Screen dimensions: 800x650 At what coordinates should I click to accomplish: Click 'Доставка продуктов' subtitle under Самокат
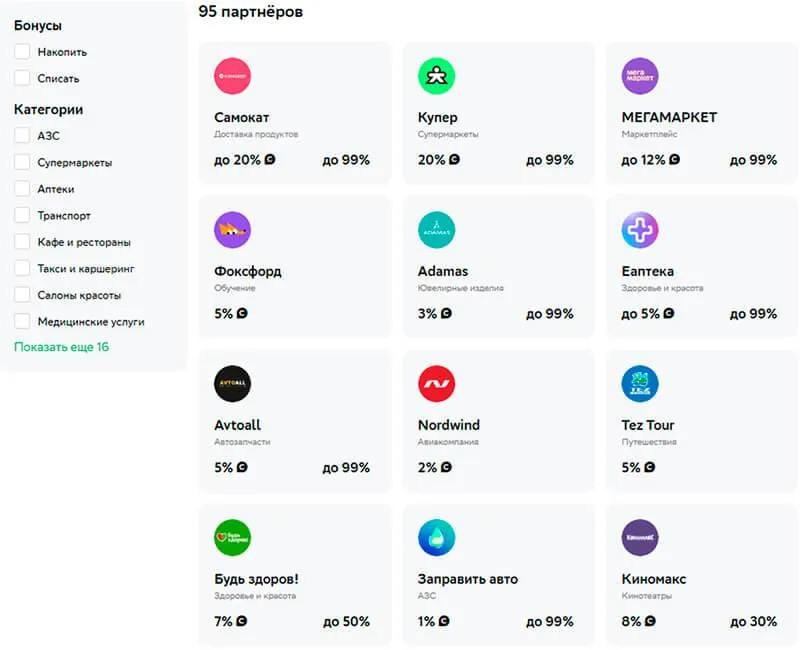[256, 134]
